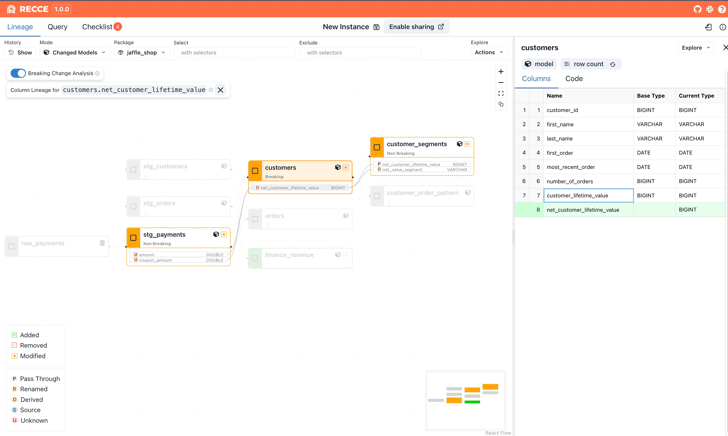This screenshot has width=728, height=436.
Task: Open the Slack community icon in the header
Action: [x=709, y=9]
